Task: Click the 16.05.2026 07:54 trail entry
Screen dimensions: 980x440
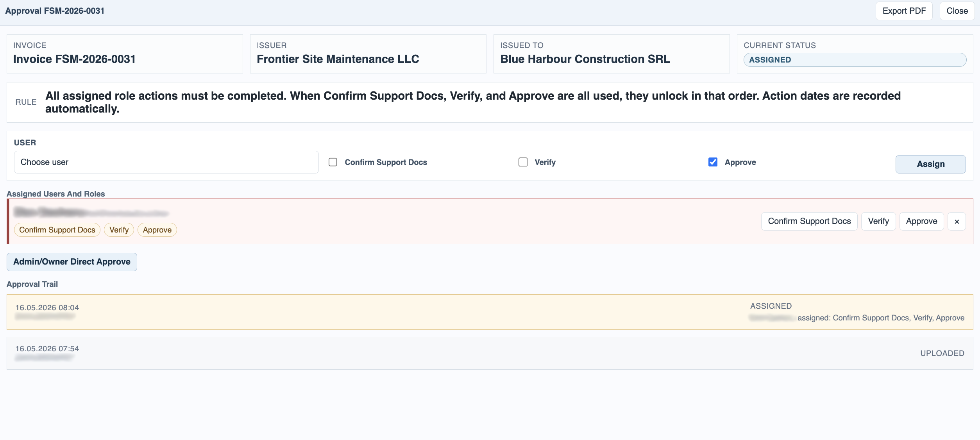Action: point(490,353)
